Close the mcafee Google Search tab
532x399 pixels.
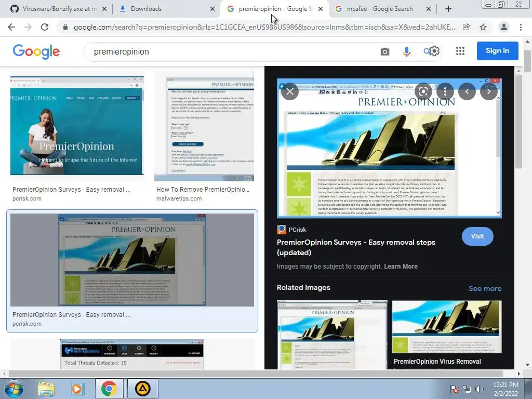[429, 9]
